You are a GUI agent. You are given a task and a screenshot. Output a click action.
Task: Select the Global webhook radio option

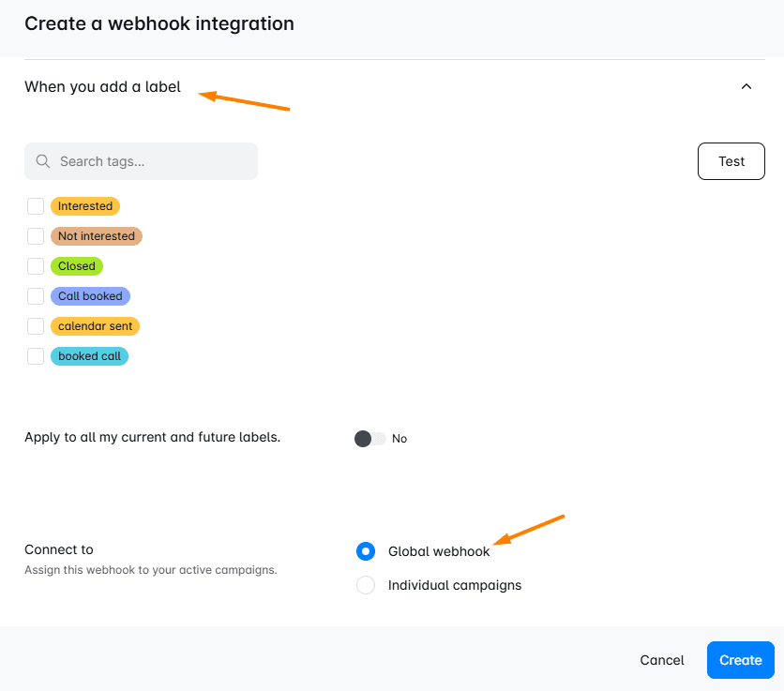(366, 551)
